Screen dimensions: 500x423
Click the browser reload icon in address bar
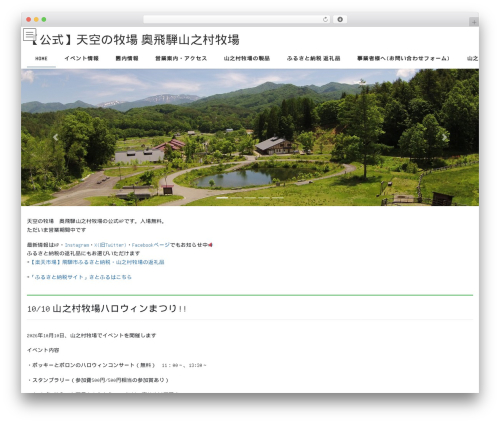[x=325, y=19]
